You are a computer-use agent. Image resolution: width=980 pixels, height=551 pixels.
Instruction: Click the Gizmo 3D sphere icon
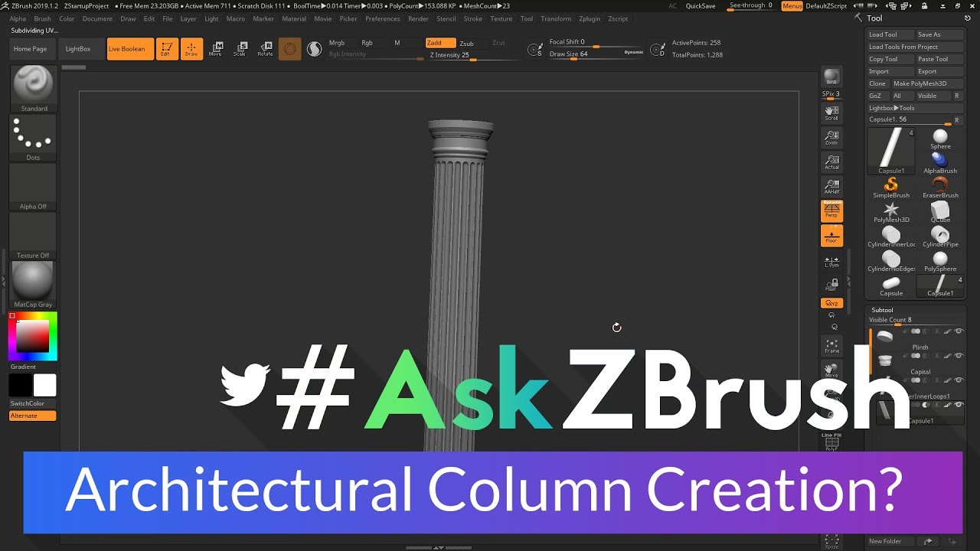(x=289, y=49)
